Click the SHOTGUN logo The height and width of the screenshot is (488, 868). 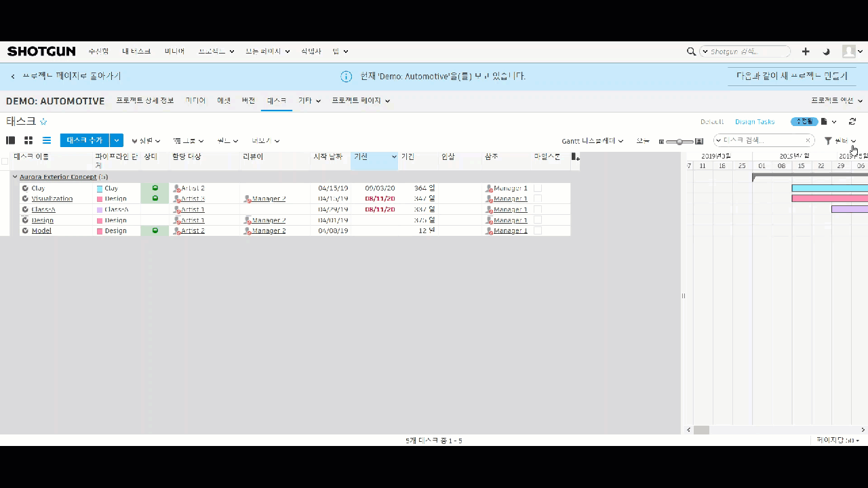coord(42,52)
